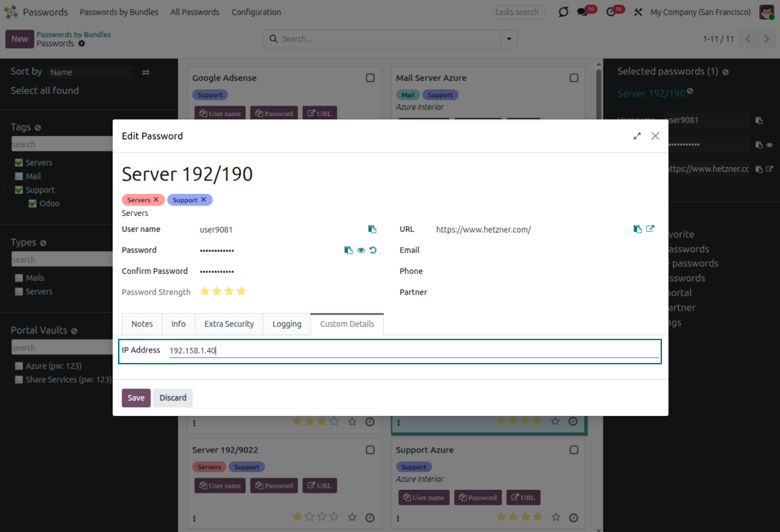Copy the user name in Edit Password dialog
The height and width of the screenshot is (532, 780).
[x=372, y=229]
